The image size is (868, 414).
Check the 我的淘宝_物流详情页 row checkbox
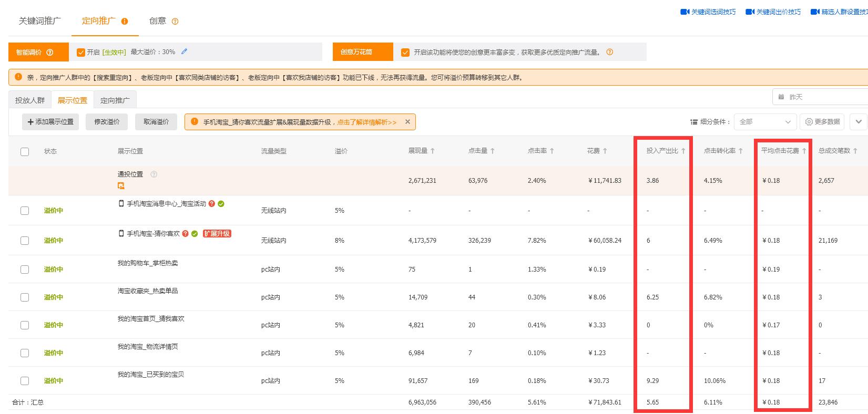[x=25, y=353]
